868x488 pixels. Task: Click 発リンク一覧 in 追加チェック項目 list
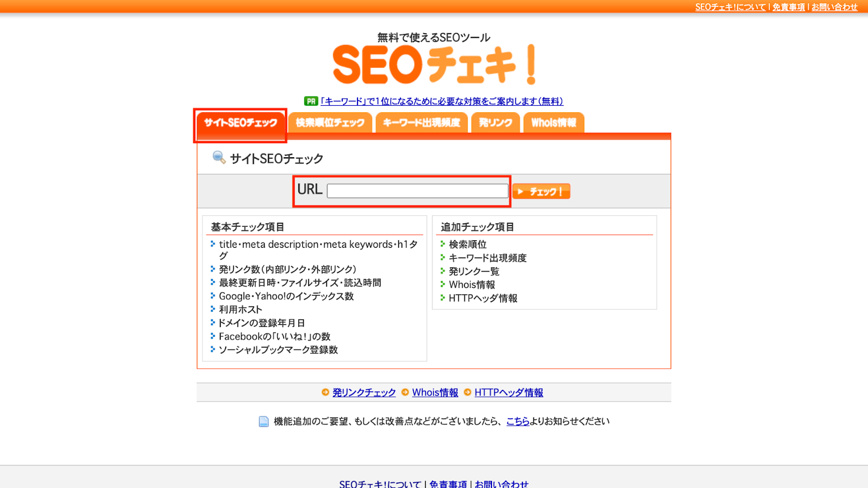point(474,272)
